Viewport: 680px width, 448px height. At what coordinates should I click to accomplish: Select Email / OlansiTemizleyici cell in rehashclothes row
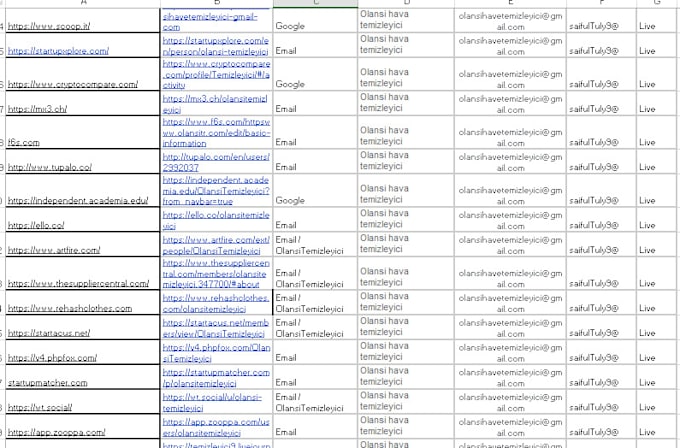point(315,303)
